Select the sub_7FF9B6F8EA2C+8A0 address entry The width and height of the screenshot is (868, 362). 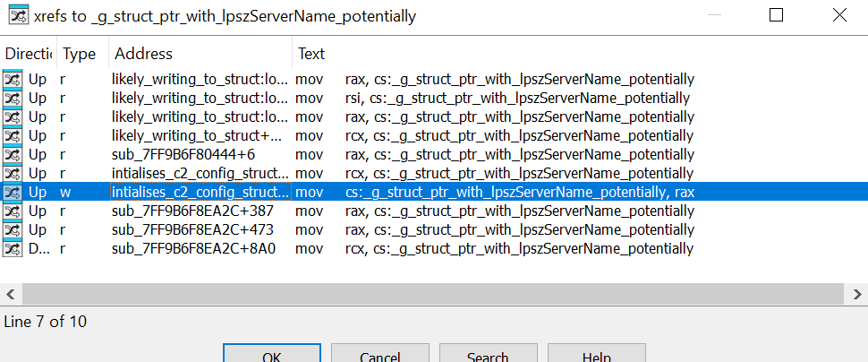click(193, 248)
